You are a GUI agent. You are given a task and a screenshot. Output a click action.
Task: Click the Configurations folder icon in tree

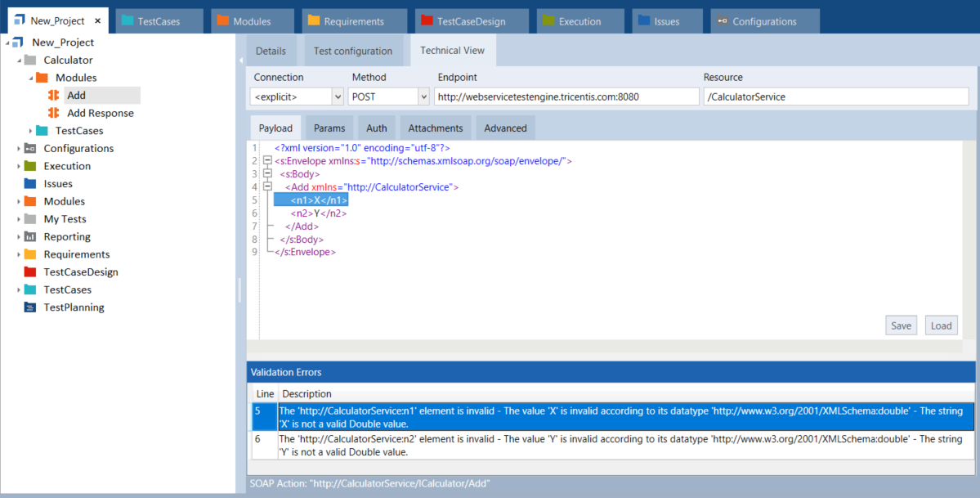[x=30, y=149]
